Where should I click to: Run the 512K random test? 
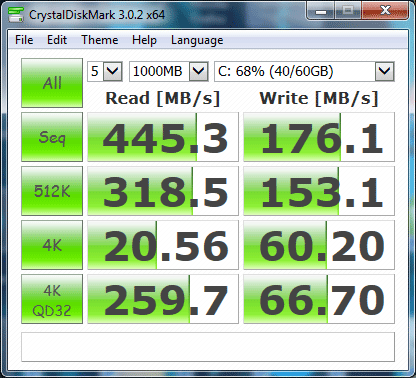(52, 191)
